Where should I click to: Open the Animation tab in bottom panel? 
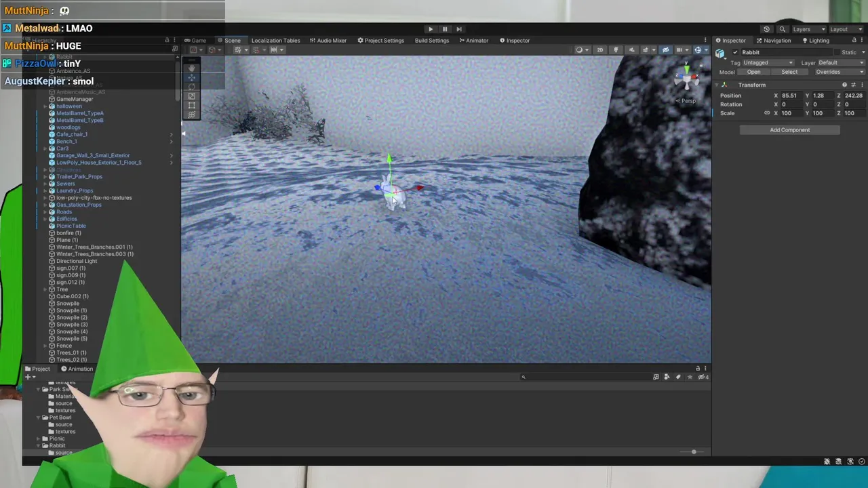pos(77,369)
